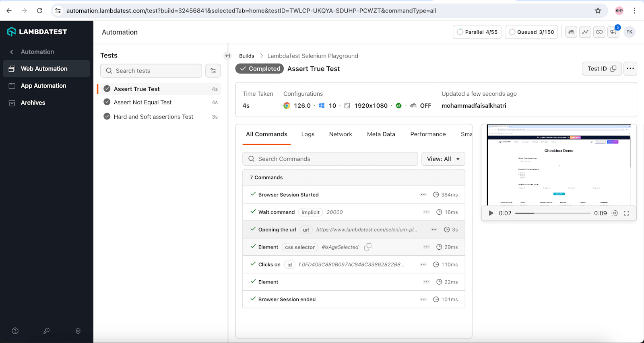Click the tunnel icon in header
The height and width of the screenshot is (343, 644).
[571, 32]
